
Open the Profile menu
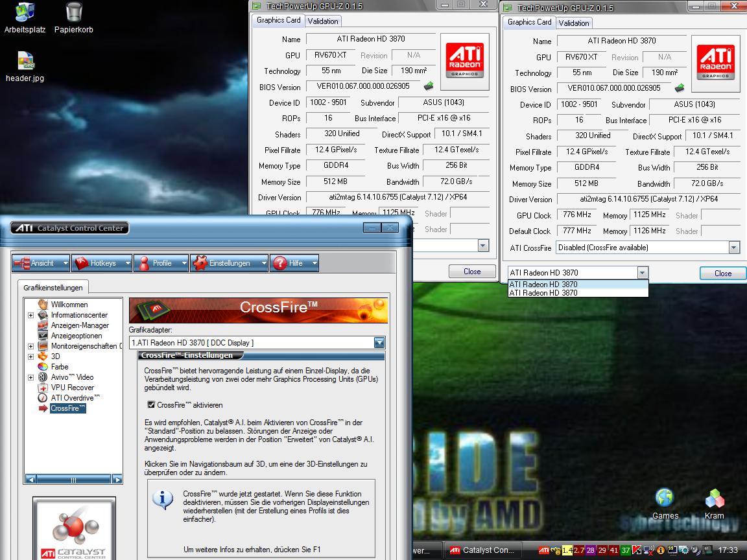(161, 263)
